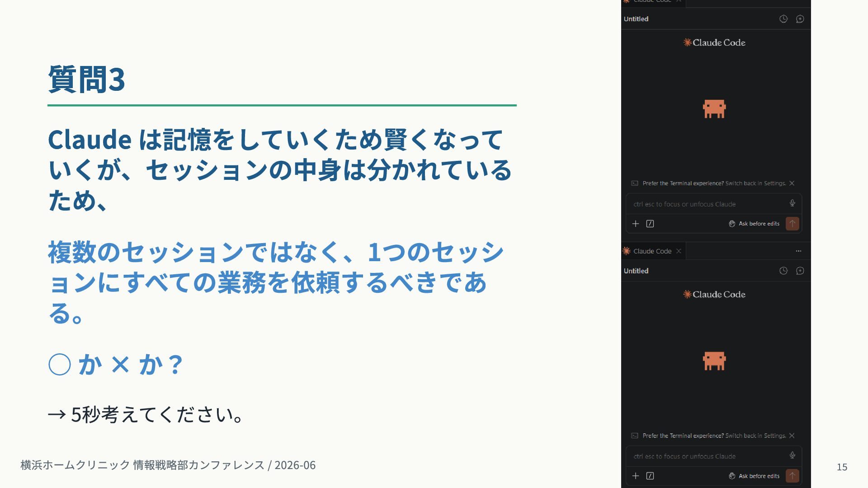Start a new chat in the upper Claude Code panel

(800, 19)
